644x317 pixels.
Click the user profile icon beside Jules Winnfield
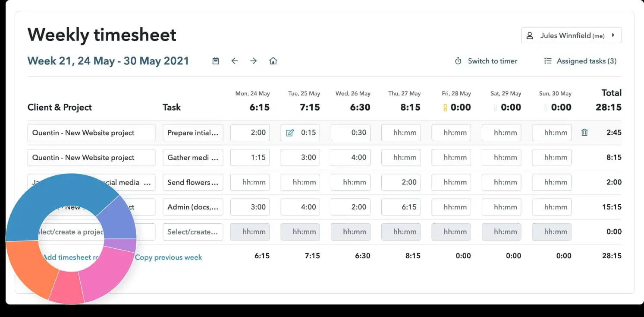click(x=530, y=35)
